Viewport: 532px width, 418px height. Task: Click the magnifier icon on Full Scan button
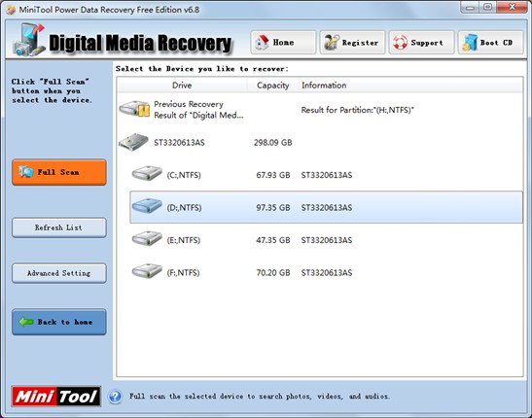point(26,172)
